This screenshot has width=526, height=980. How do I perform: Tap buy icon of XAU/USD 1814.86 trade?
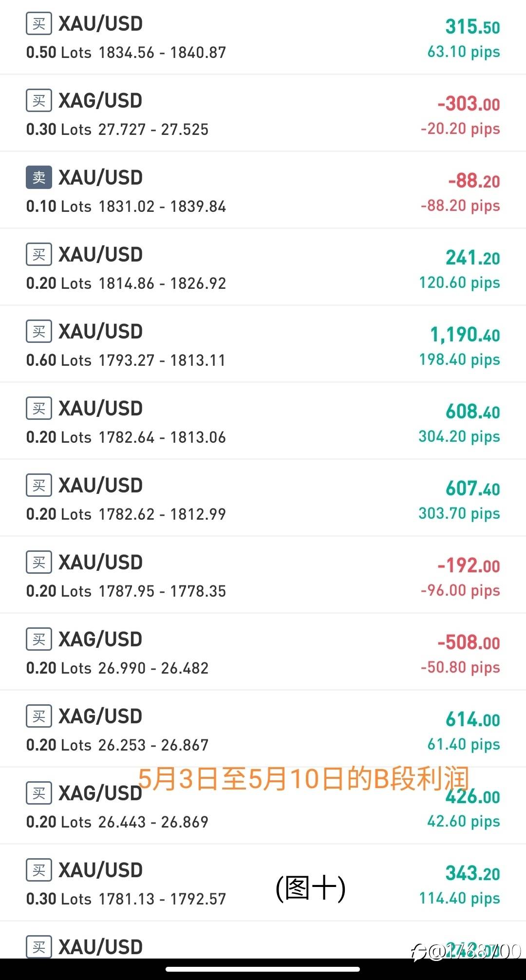point(39,255)
